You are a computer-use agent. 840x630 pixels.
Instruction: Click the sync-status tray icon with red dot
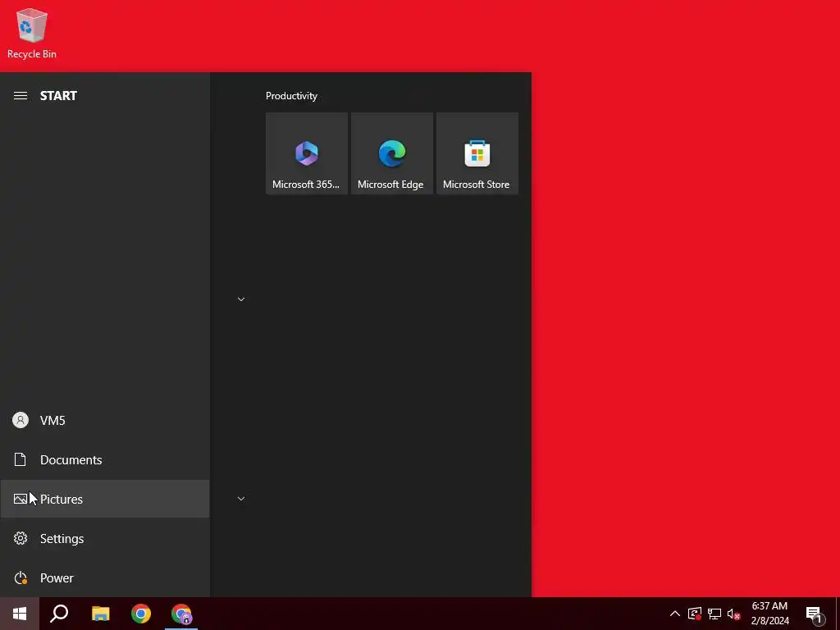pos(695,614)
